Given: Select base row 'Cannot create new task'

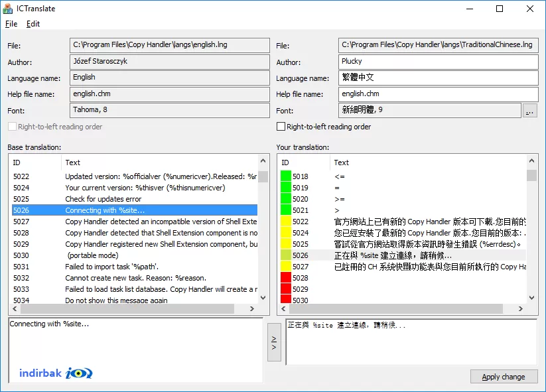Looking at the screenshot, I should (x=135, y=278).
